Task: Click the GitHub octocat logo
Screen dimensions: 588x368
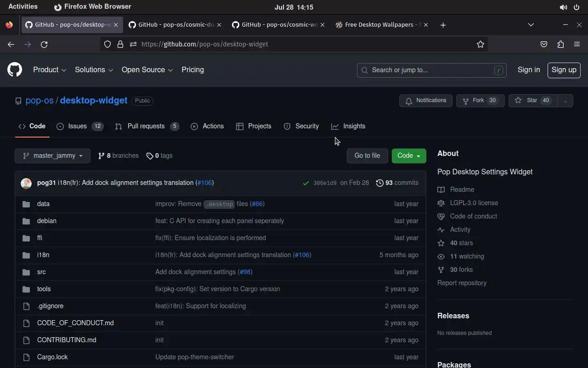Action: pos(15,70)
